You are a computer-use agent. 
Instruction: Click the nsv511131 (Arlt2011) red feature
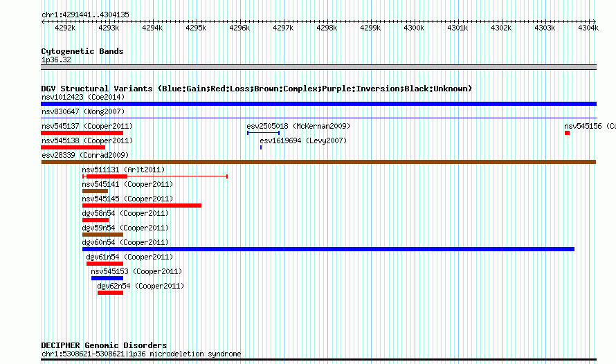155,176
